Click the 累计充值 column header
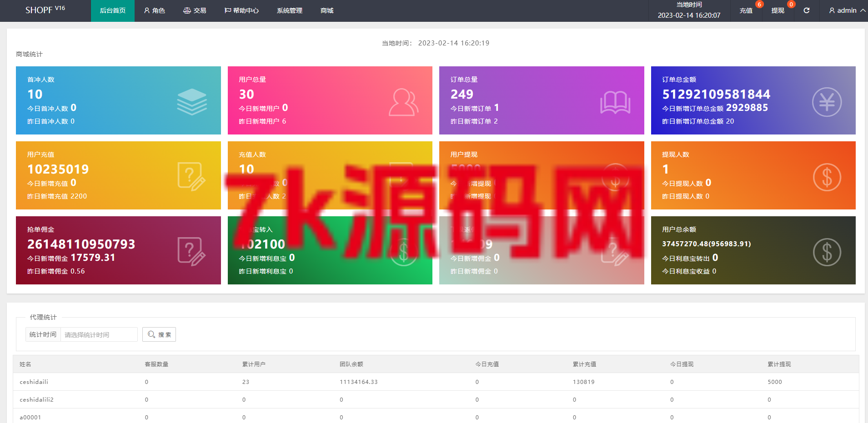This screenshot has height=423, width=868. pyautogui.click(x=584, y=364)
